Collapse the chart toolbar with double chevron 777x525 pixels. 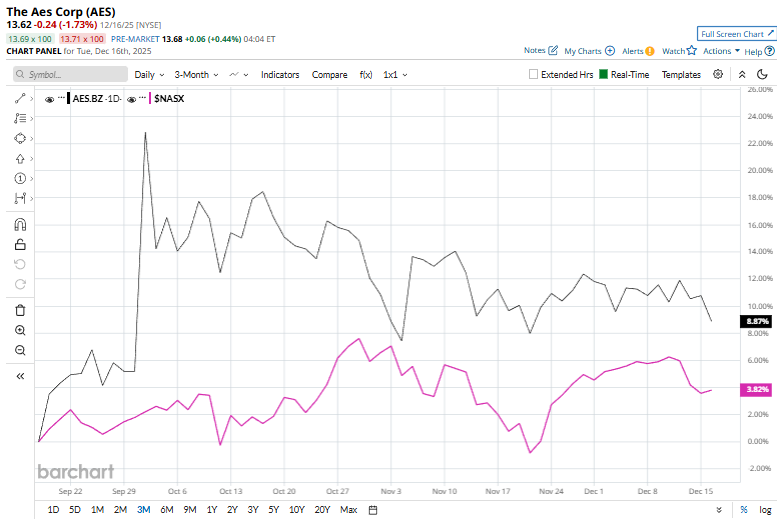coord(742,74)
